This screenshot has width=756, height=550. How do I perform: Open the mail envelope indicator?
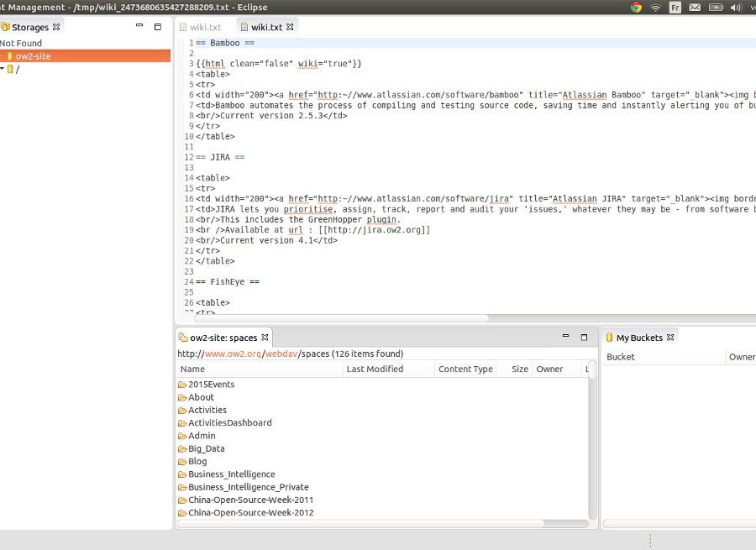pyautogui.click(x=695, y=8)
